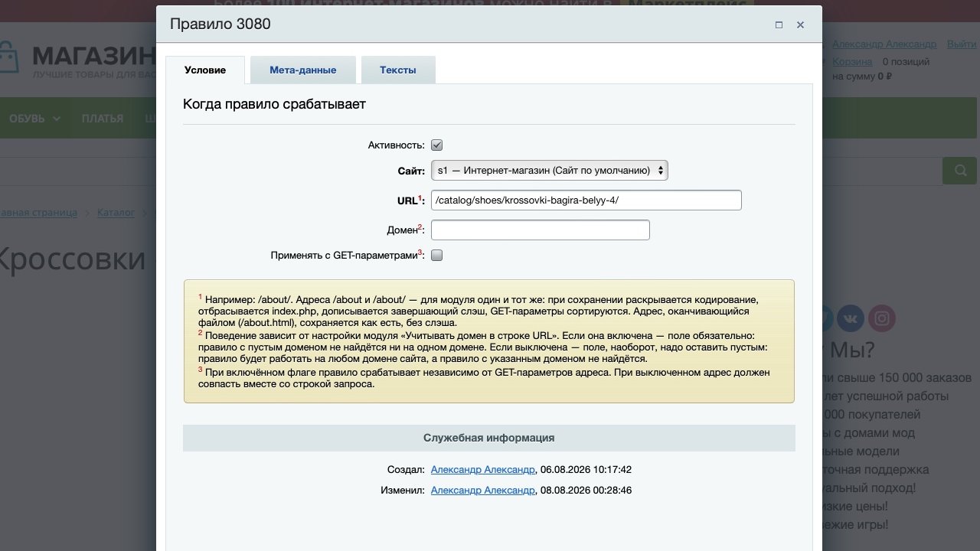Enable Применять с GET-параметрами checkbox
This screenshot has height=551, width=980.
click(436, 256)
